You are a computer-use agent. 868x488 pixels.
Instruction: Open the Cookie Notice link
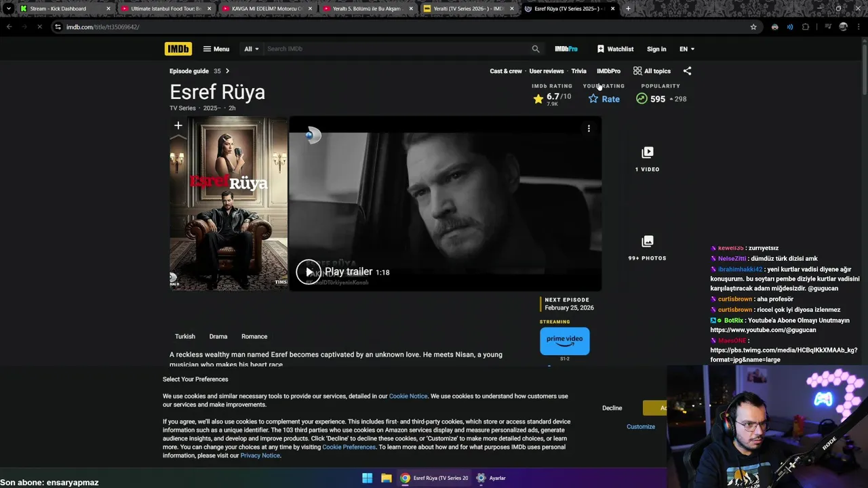pyautogui.click(x=408, y=396)
